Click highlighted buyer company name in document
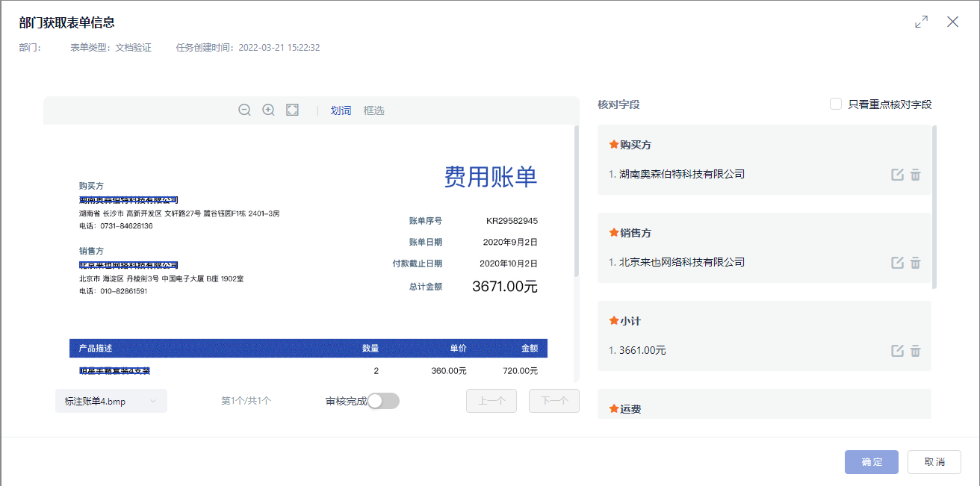This screenshot has width=980, height=486. click(128, 200)
